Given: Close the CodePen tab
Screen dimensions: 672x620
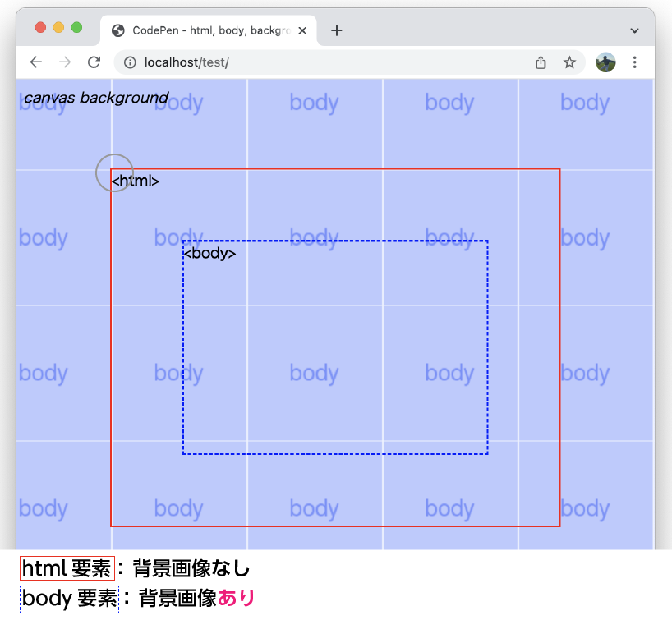Looking at the screenshot, I should pyautogui.click(x=301, y=30).
